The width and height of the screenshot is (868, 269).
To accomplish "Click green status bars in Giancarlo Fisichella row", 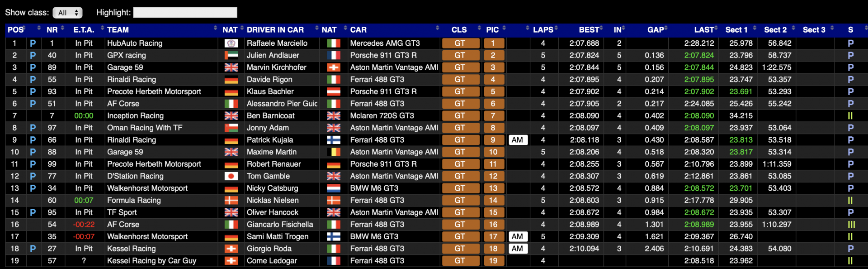I will 851,225.
